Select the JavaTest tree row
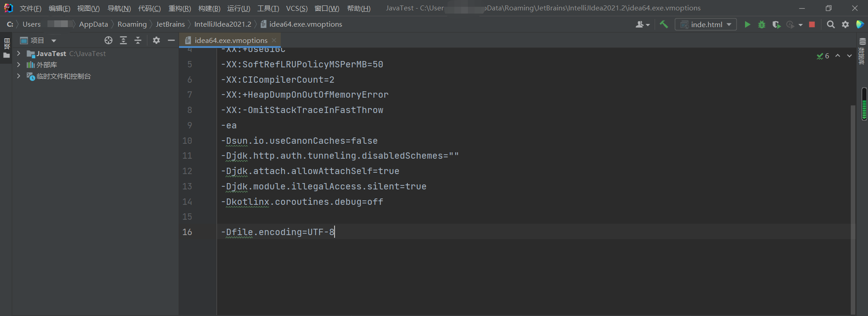Viewport: 868px width, 316px height. pyautogui.click(x=95, y=53)
